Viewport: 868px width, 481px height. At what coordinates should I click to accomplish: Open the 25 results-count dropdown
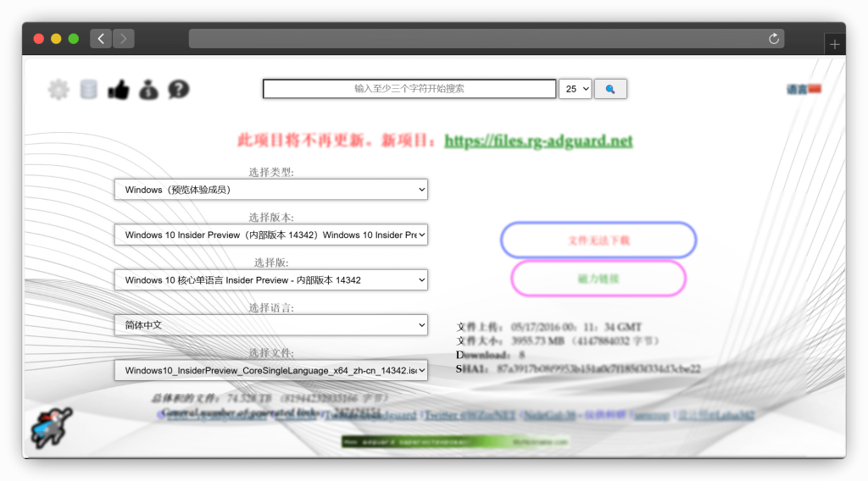click(x=576, y=89)
